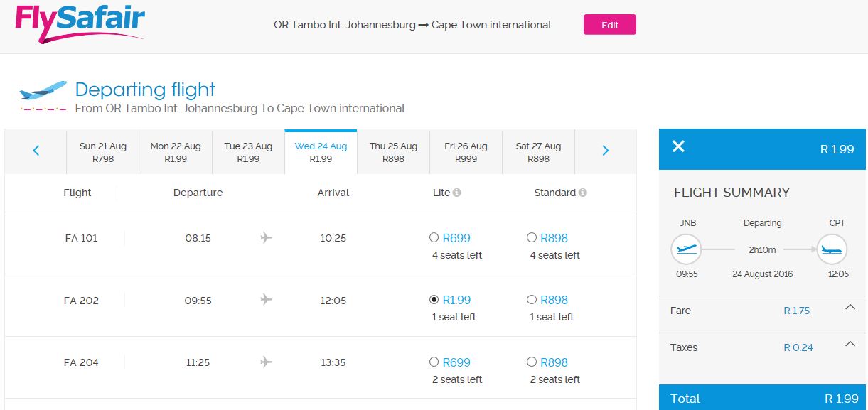Click the airplane icon in the FA 101 row
The width and height of the screenshot is (868, 410).
tap(266, 237)
